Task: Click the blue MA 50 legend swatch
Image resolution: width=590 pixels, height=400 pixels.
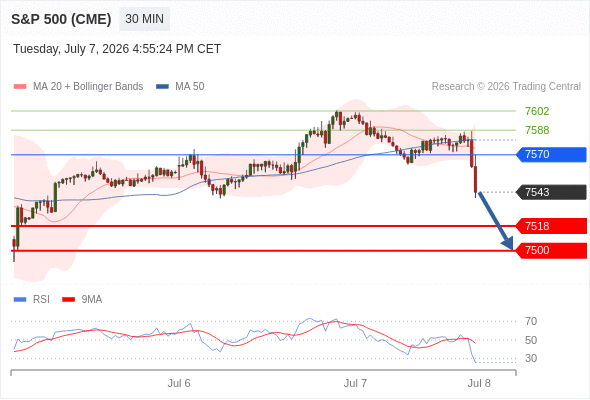Action: [x=162, y=87]
